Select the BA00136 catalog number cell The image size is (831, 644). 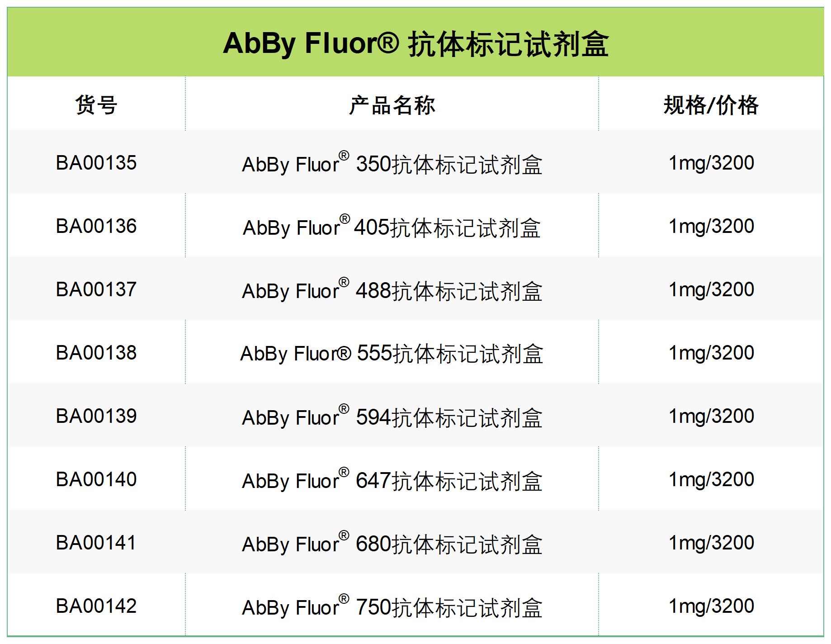coord(96,226)
